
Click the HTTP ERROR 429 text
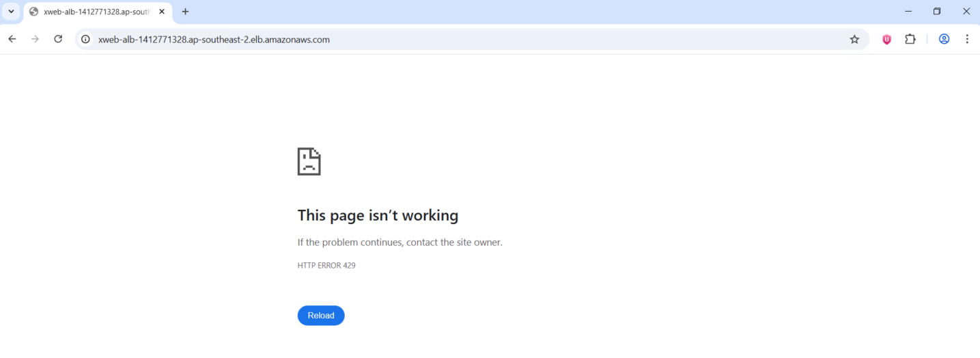pyautogui.click(x=326, y=265)
